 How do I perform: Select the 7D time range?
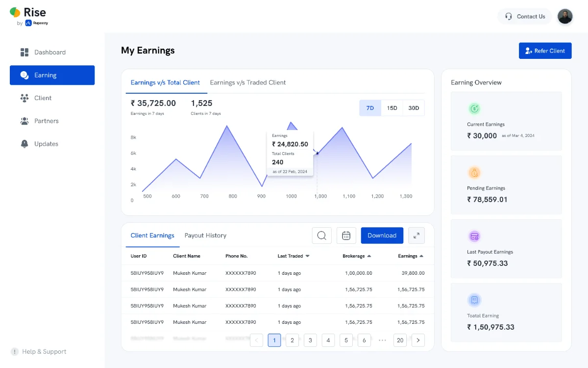coord(370,108)
